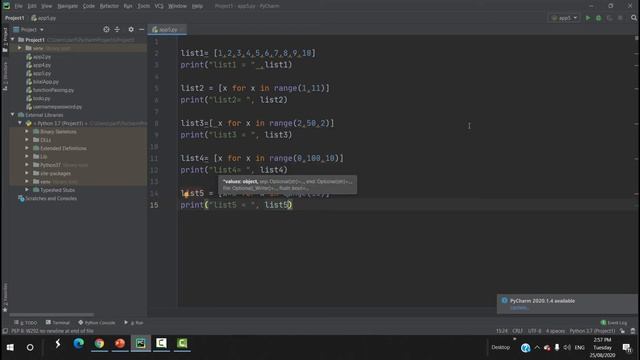Run the app1 configuration with the green play icon
This screenshot has height=360, width=640.
(588, 18)
